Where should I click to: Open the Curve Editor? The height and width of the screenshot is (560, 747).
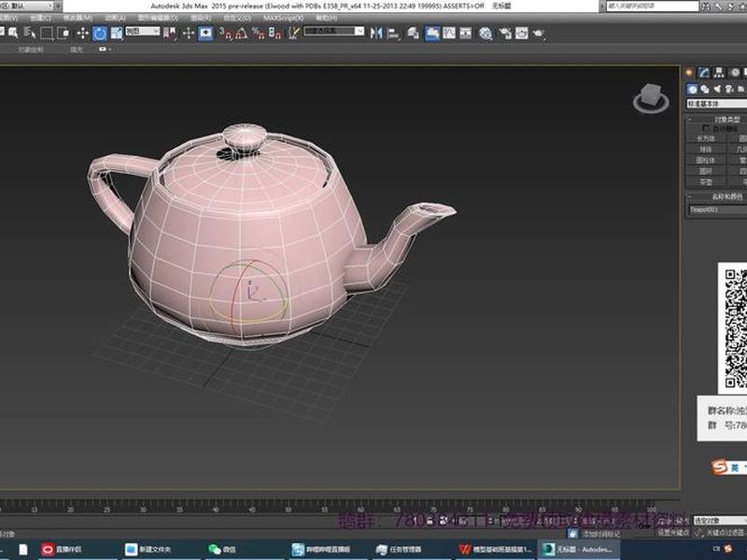pos(449,33)
